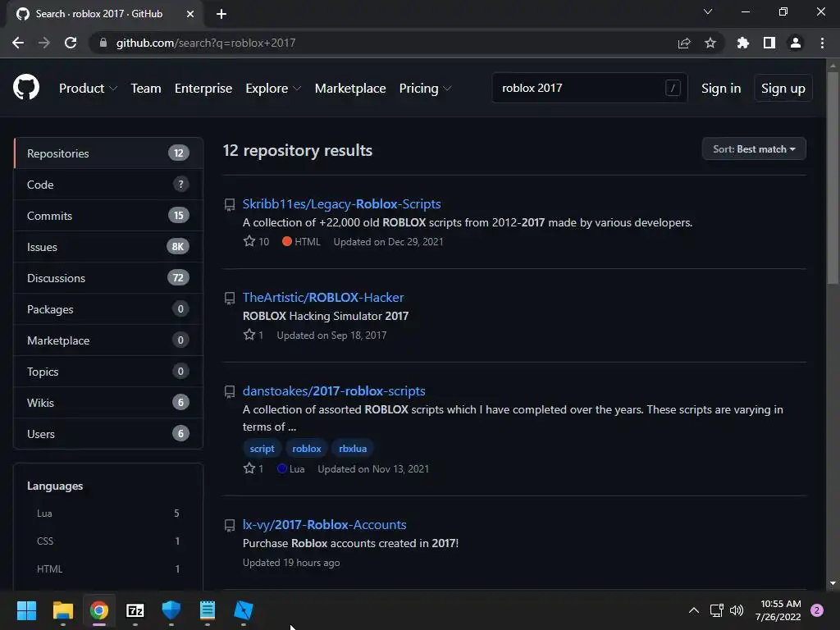Expand the Pricing dropdown menu
The image size is (840, 630).
tap(426, 89)
